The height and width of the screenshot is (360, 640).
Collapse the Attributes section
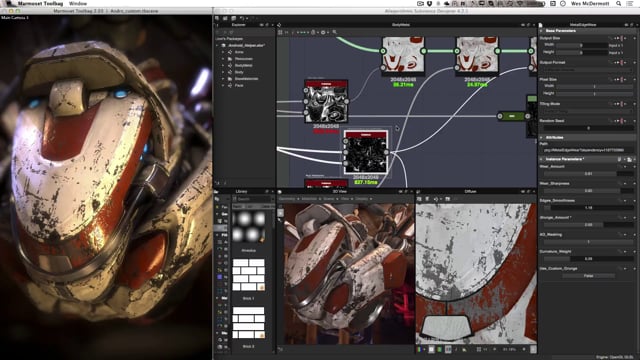(542, 138)
